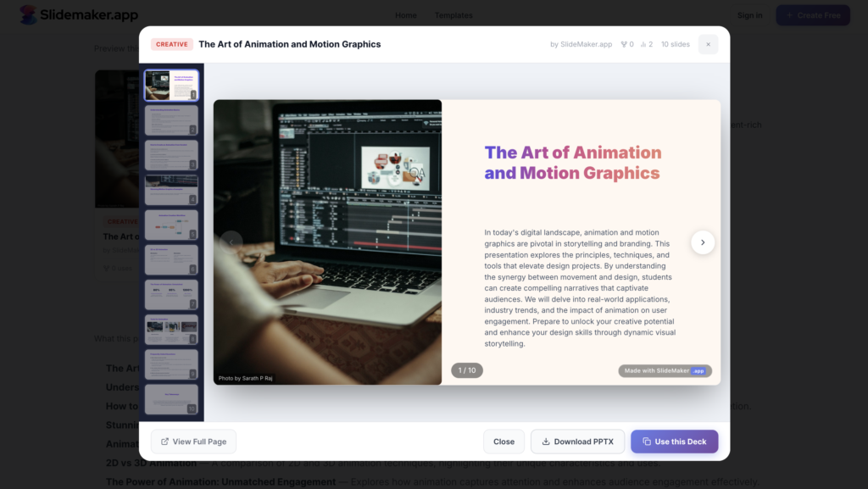The width and height of the screenshot is (868, 489).
Task: Click Sign in button
Action: point(749,15)
